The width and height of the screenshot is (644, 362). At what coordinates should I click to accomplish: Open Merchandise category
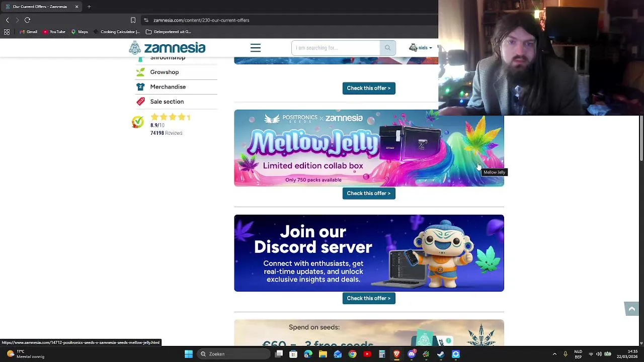pyautogui.click(x=168, y=86)
